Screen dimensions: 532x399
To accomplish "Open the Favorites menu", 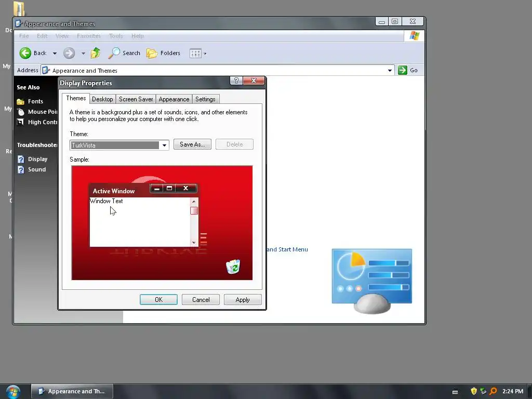I will tap(88, 36).
